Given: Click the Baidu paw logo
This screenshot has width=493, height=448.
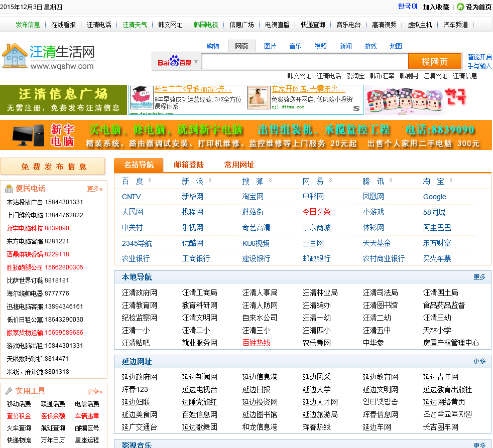Looking at the screenshot, I should (174, 62).
